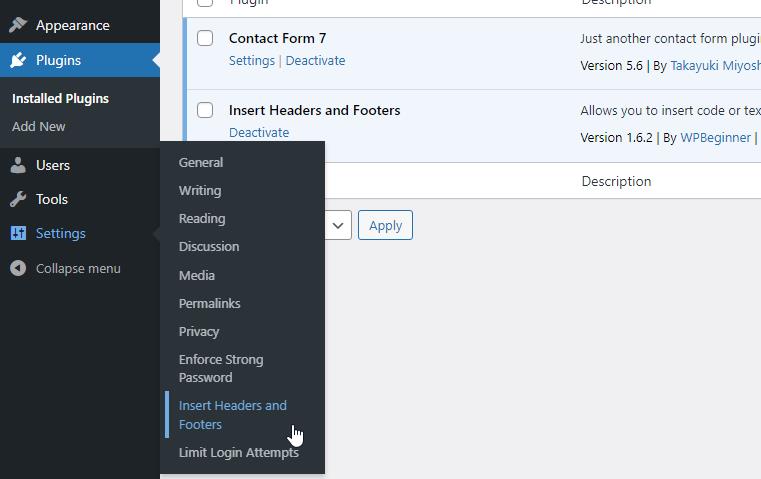761x479 pixels.
Task: Click the Tools wrench icon
Action: (x=18, y=199)
